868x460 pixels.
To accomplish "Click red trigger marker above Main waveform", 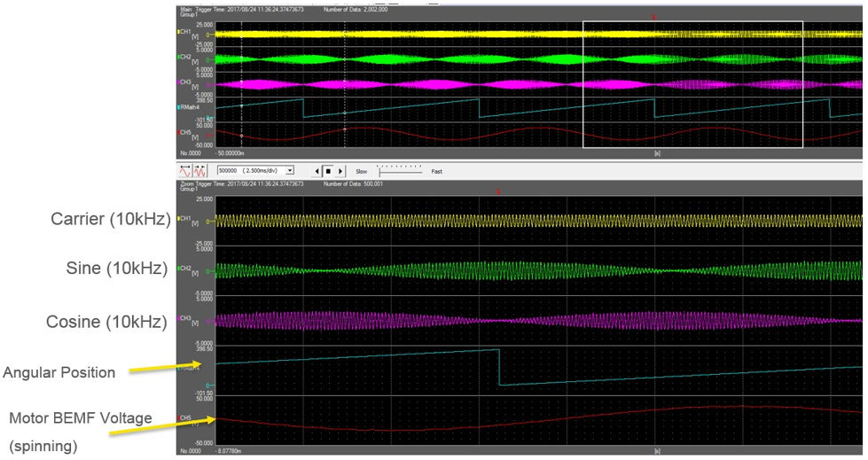I will [x=654, y=18].
